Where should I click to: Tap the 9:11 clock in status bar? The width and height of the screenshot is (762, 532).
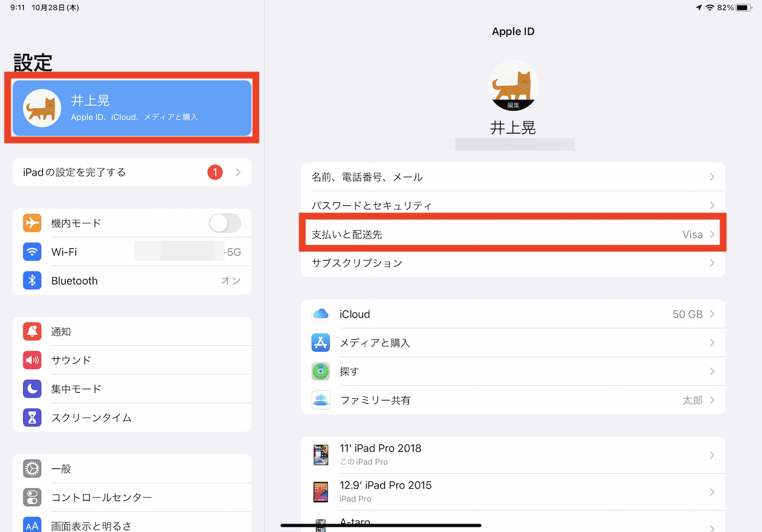point(17,8)
